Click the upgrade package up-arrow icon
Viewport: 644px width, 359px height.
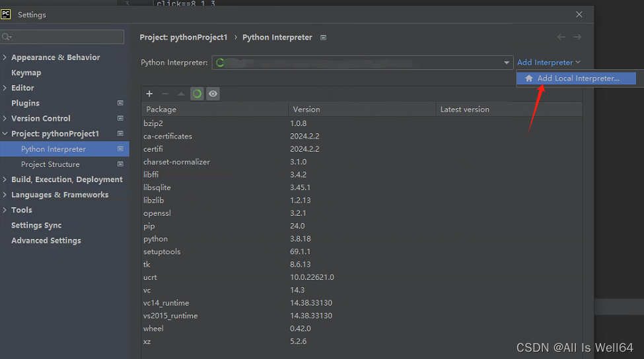(181, 94)
